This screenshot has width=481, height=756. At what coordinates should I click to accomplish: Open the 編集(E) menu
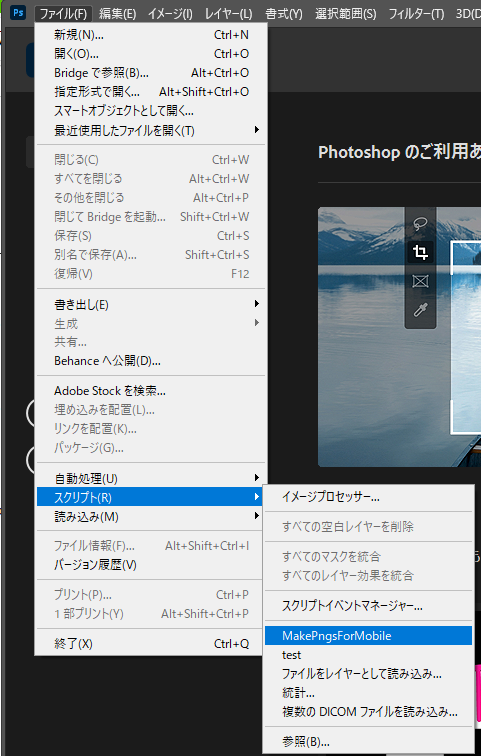click(x=118, y=13)
